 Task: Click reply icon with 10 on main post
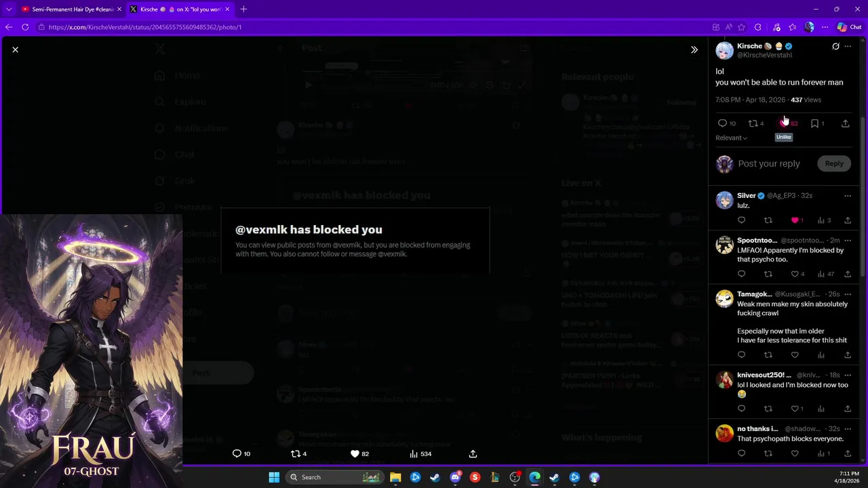pos(727,123)
